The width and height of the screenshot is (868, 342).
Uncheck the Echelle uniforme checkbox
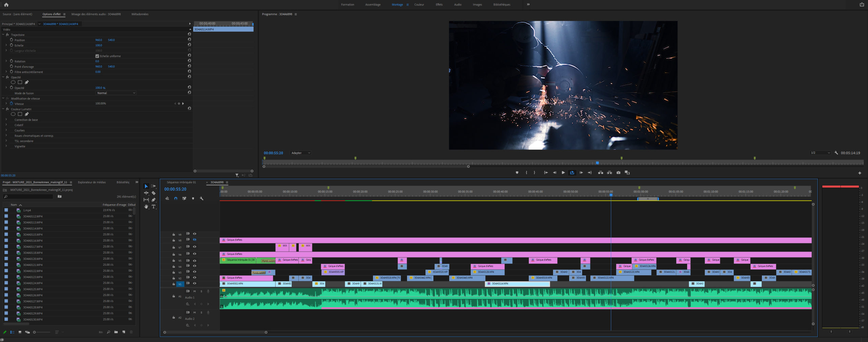click(97, 56)
